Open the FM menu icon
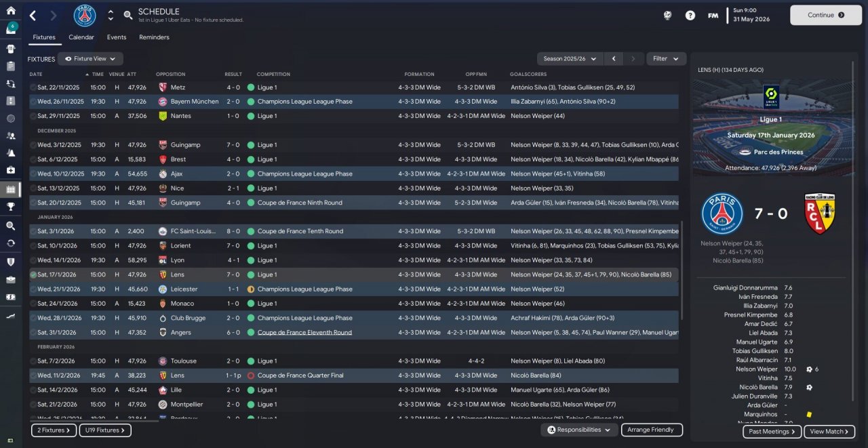 713,15
